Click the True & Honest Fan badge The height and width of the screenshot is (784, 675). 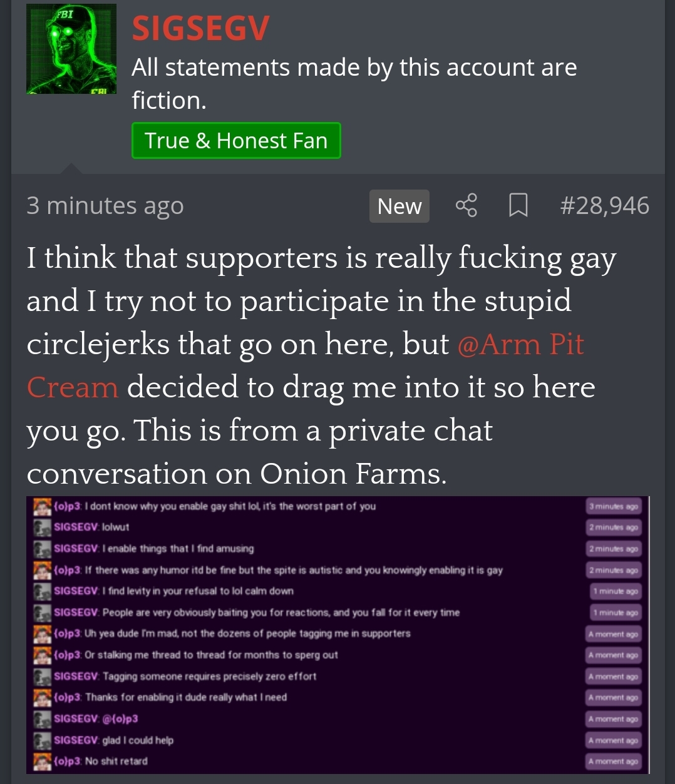coord(236,141)
